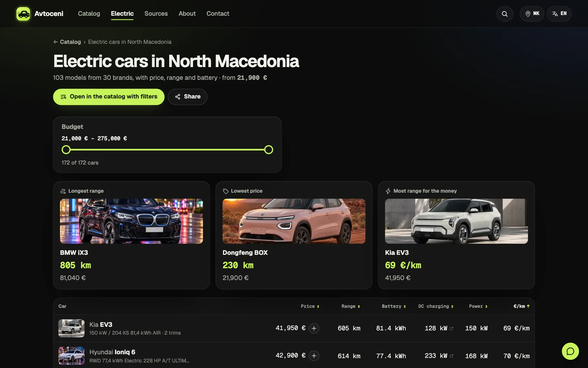This screenshot has width=588, height=368.
Task: Open the search magnifier icon
Action: [x=505, y=14]
